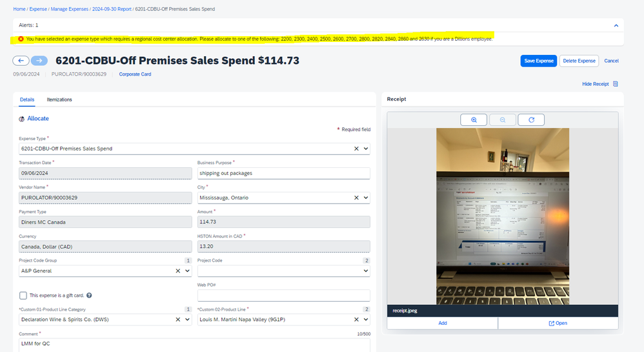Click the receipt image thumbnail
Viewport: 644px width, 352px height.
coord(503,216)
